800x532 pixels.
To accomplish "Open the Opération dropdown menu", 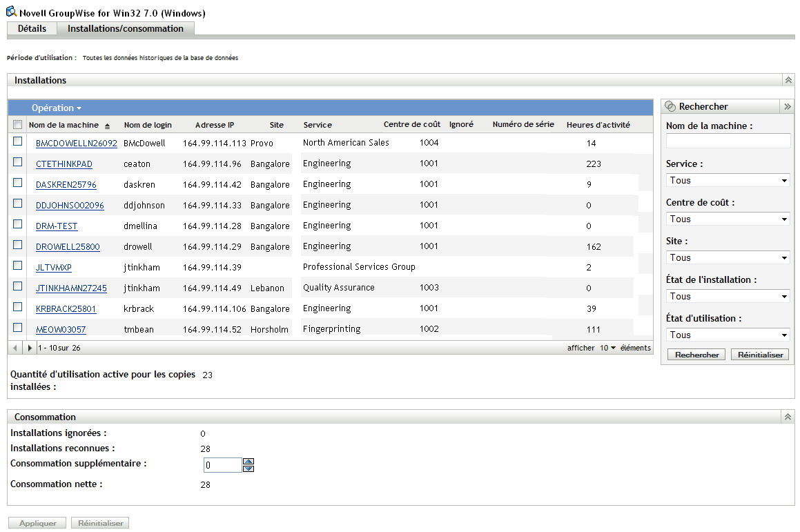I will click(x=56, y=108).
